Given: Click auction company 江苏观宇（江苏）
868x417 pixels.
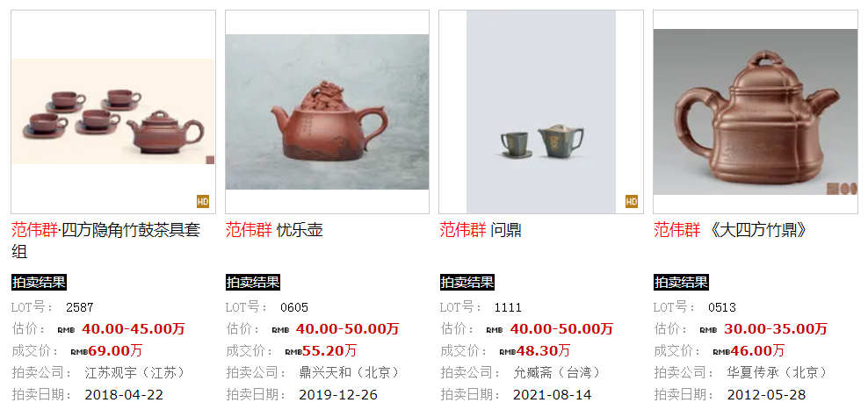Looking at the screenshot, I should [134, 373].
